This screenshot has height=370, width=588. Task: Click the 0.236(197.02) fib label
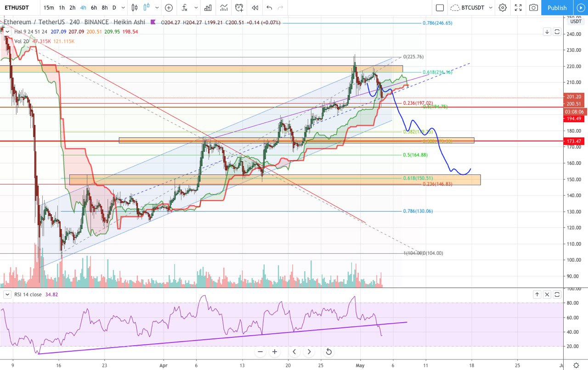418,103
